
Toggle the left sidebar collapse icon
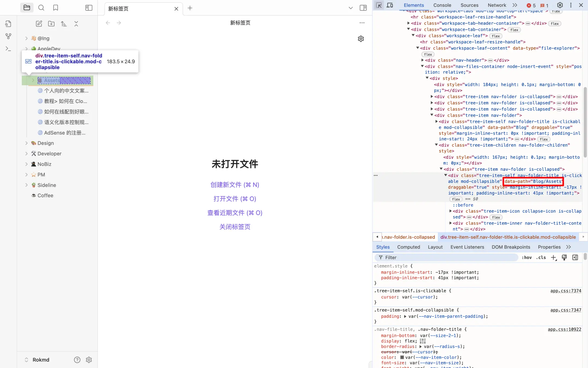(x=89, y=8)
